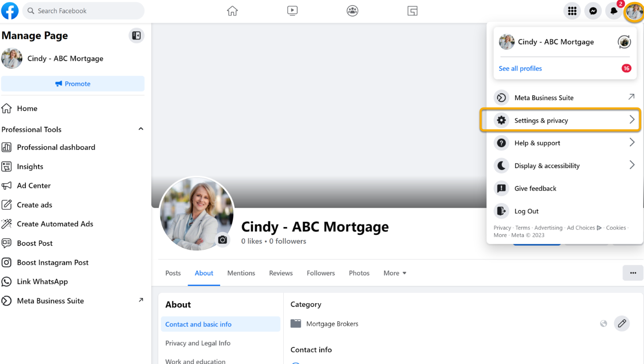Click Boost Post
644x364 pixels.
tap(73, 243)
